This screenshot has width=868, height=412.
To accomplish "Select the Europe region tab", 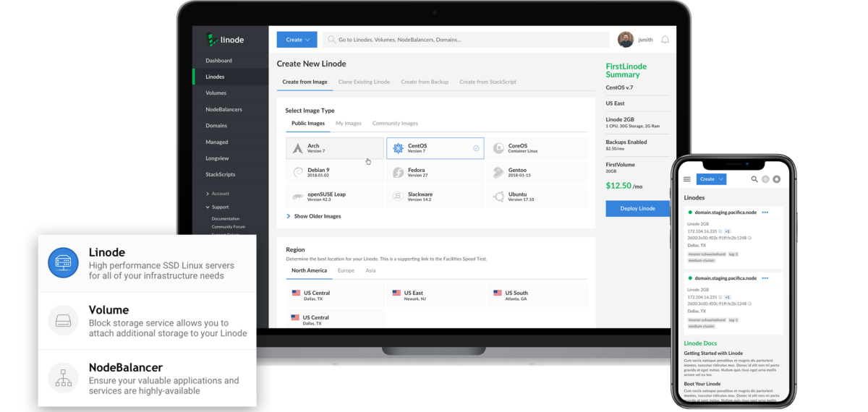I will 346,271.
